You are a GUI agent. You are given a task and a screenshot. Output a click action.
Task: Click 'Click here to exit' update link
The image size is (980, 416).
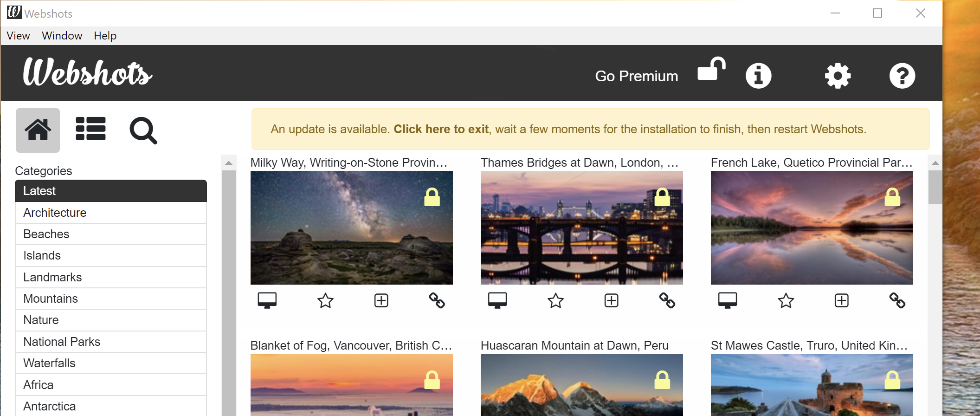point(441,129)
